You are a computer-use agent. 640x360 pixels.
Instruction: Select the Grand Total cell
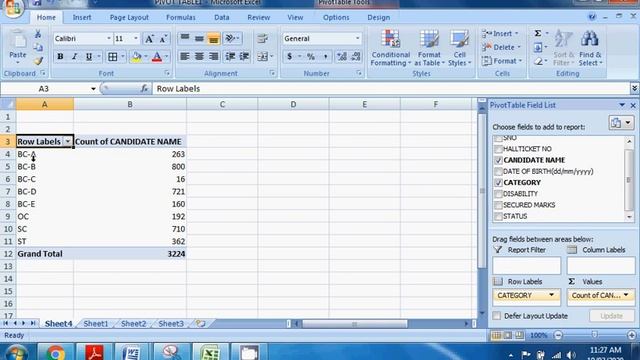tap(45, 254)
